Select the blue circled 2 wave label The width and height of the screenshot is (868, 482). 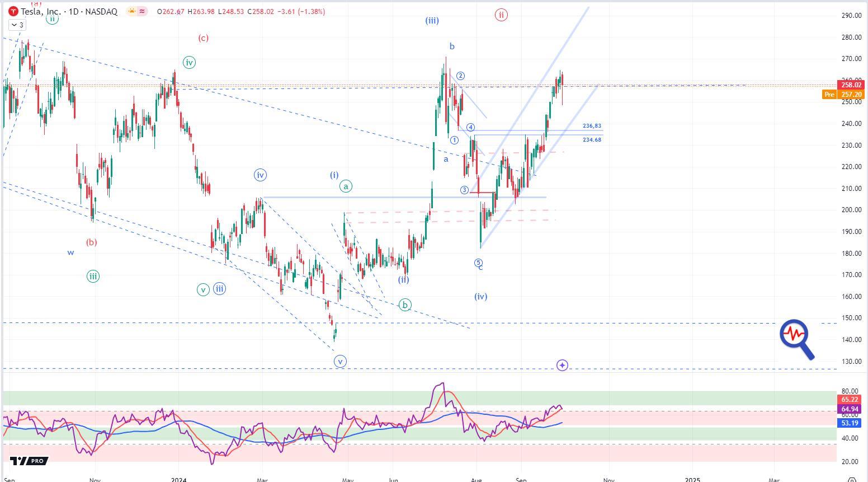pyautogui.click(x=460, y=76)
